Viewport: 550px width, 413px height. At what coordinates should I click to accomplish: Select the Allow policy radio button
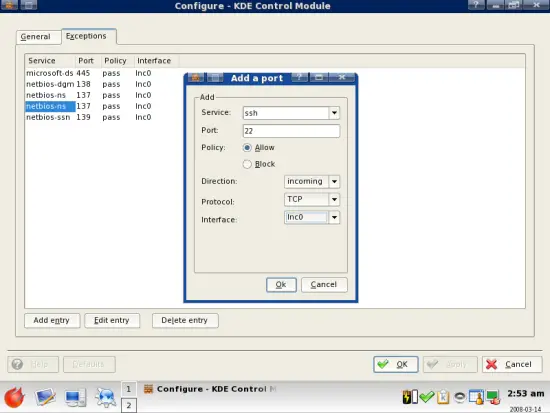coord(247,148)
